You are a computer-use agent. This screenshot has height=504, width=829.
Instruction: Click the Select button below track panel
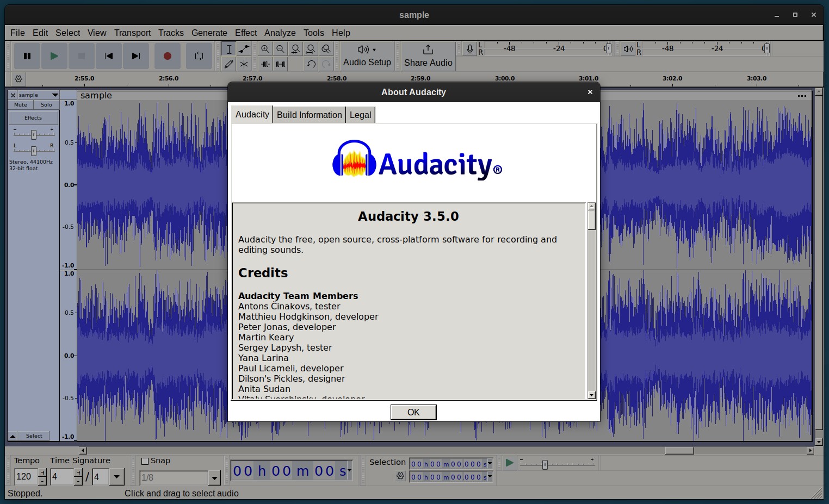pyautogui.click(x=34, y=436)
